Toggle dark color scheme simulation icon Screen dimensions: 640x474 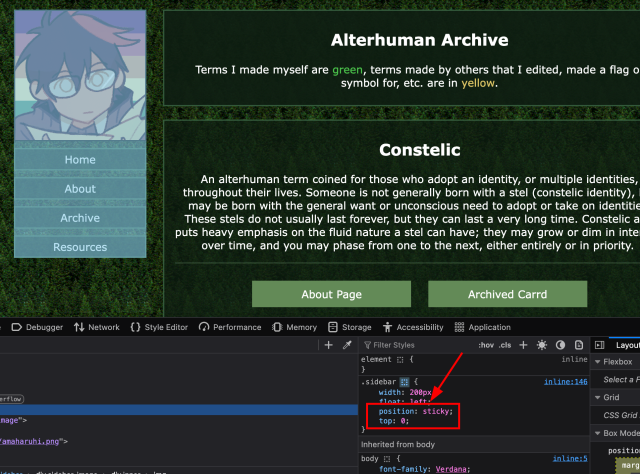tap(560, 345)
